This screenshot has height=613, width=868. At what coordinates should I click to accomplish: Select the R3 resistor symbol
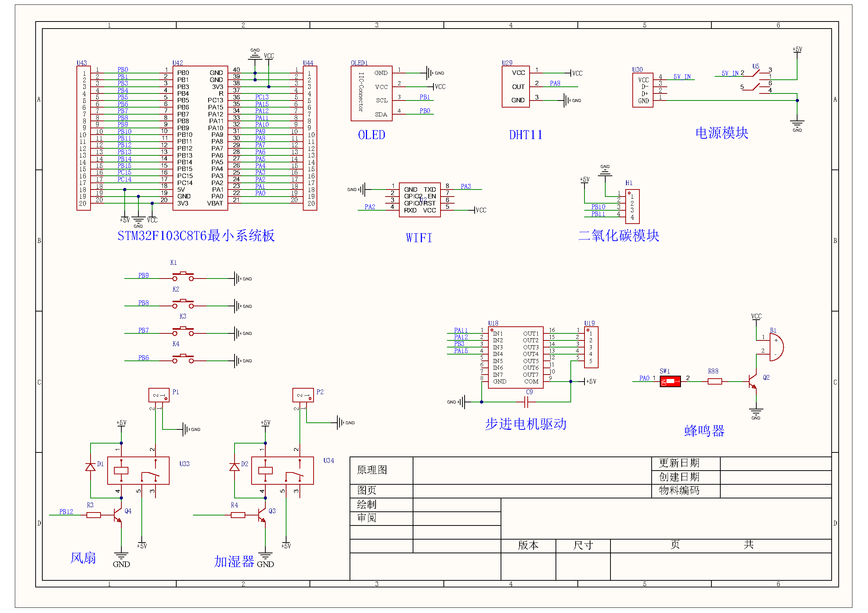(x=94, y=515)
